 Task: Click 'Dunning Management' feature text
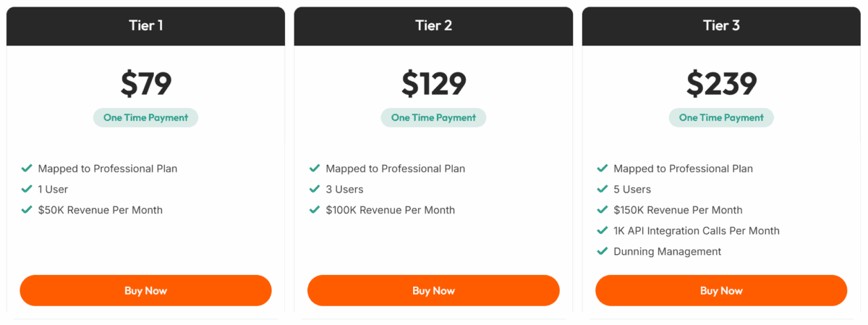667,251
